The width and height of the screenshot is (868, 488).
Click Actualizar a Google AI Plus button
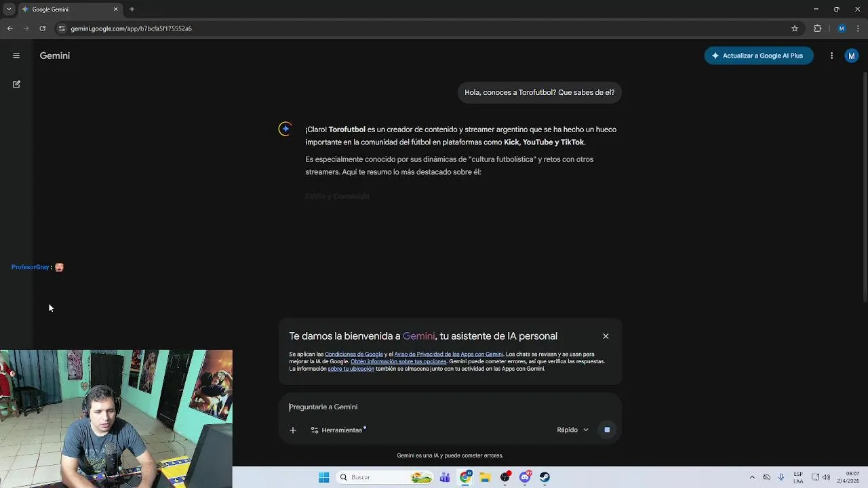(758, 56)
